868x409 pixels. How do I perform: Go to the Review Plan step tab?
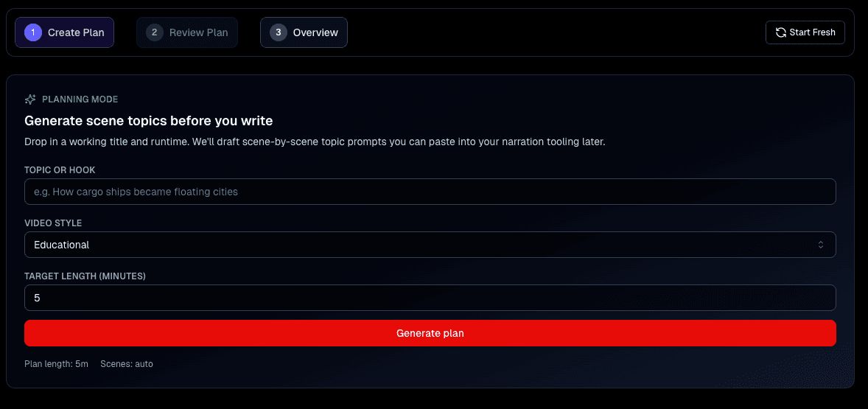pos(187,32)
